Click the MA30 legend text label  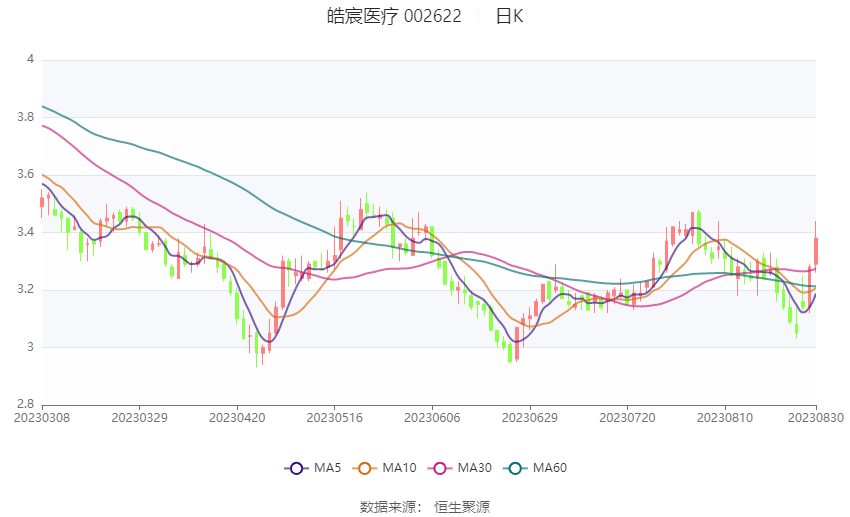point(474,468)
